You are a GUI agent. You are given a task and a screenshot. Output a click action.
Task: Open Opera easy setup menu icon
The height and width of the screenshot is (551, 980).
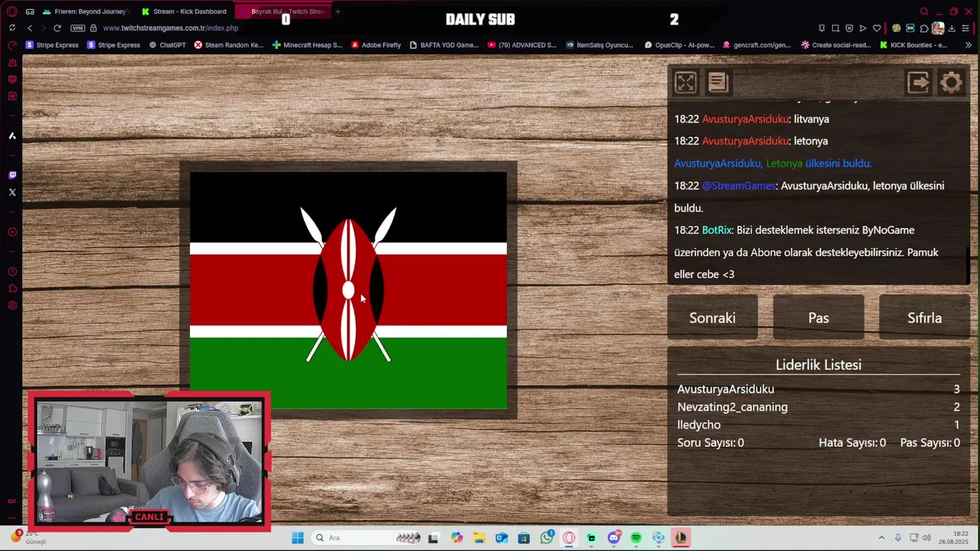[x=965, y=28]
